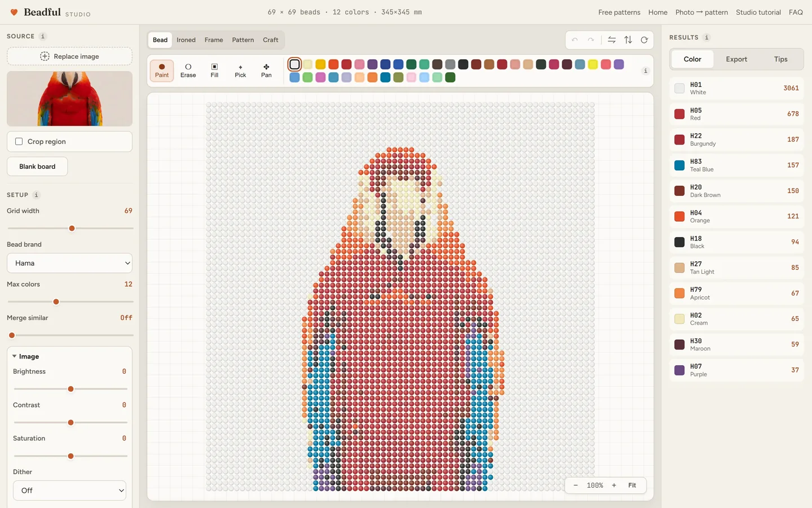Select the Erase tool

188,71
